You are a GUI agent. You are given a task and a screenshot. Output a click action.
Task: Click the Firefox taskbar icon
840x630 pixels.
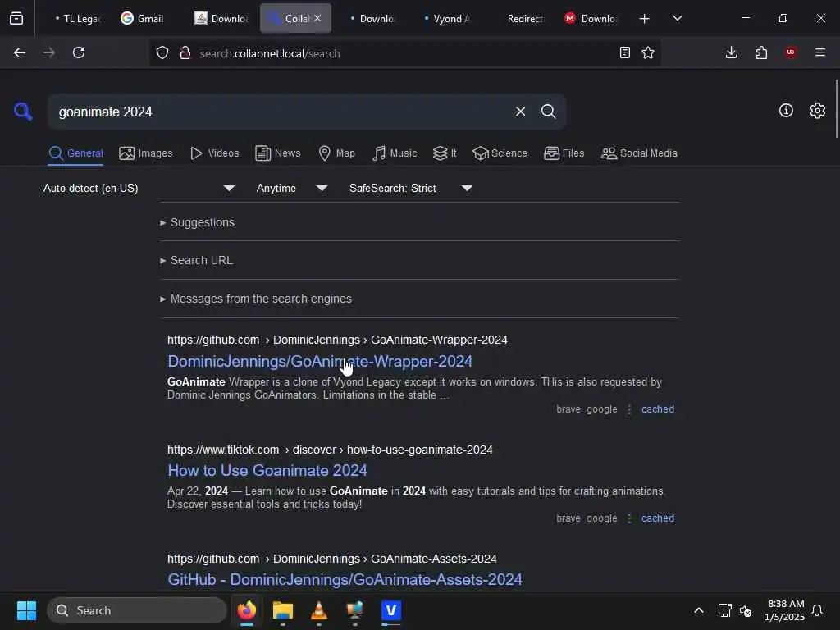(x=247, y=610)
